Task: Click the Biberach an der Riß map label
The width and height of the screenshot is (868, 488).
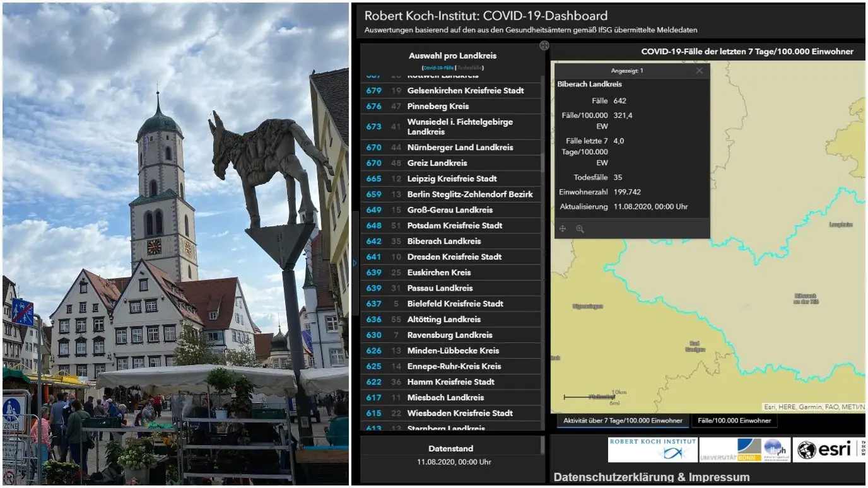Action: point(806,299)
